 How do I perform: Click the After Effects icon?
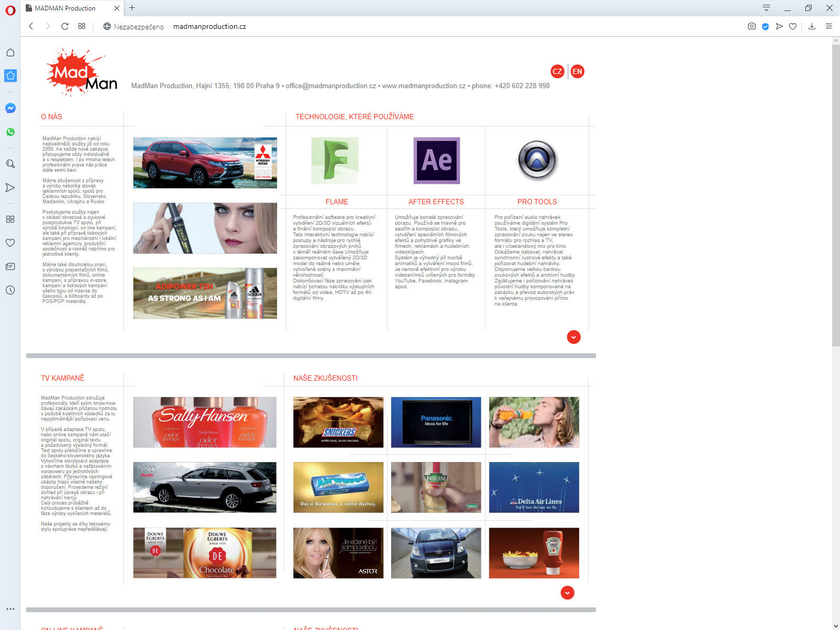[436, 161]
